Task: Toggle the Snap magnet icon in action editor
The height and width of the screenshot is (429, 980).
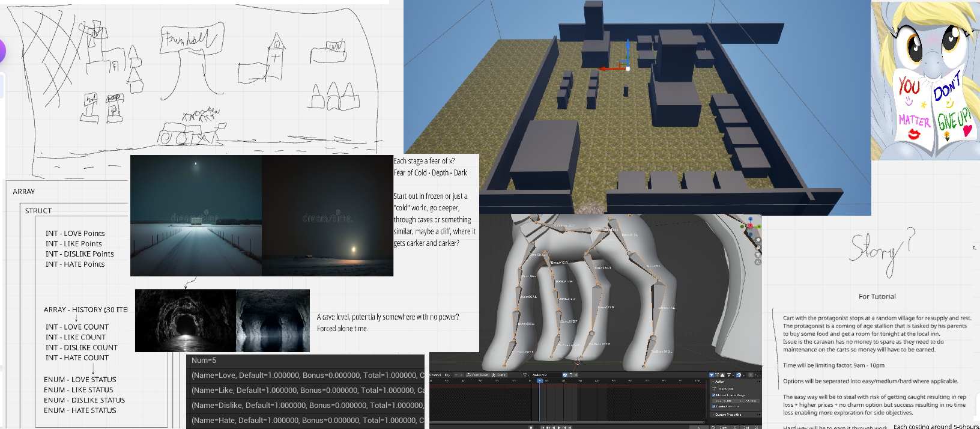Action: click(x=739, y=375)
